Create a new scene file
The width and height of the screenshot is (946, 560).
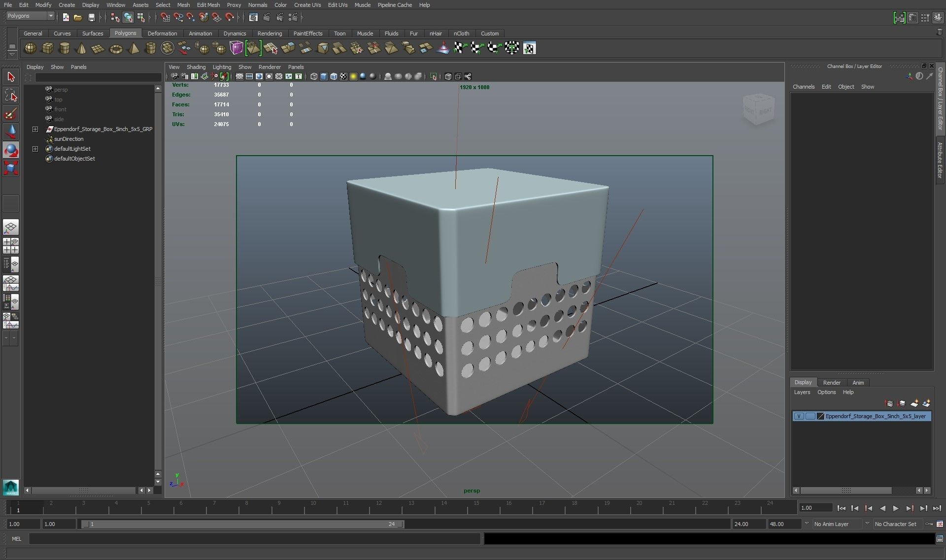point(66,18)
